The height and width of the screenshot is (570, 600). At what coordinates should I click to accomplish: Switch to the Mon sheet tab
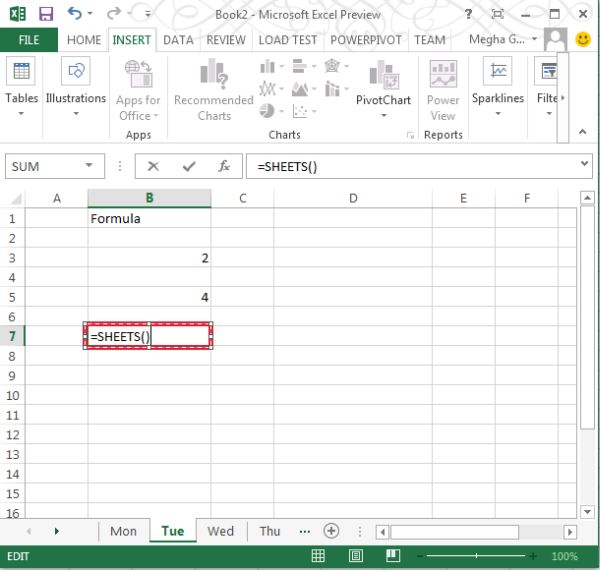click(123, 531)
